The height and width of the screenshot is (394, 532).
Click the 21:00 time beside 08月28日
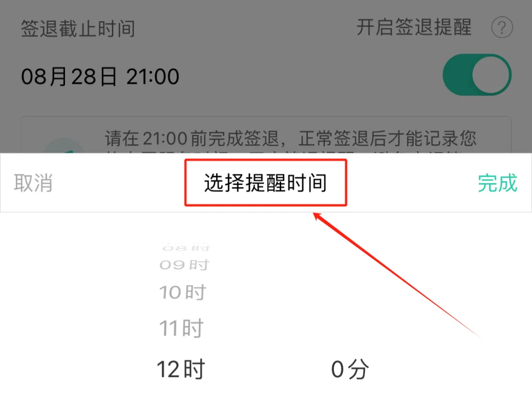[153, 76]
